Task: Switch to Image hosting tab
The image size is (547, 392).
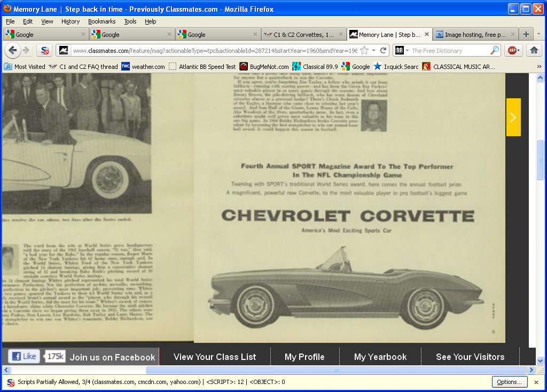Action: pyautogui.click(x=475, y=34)
